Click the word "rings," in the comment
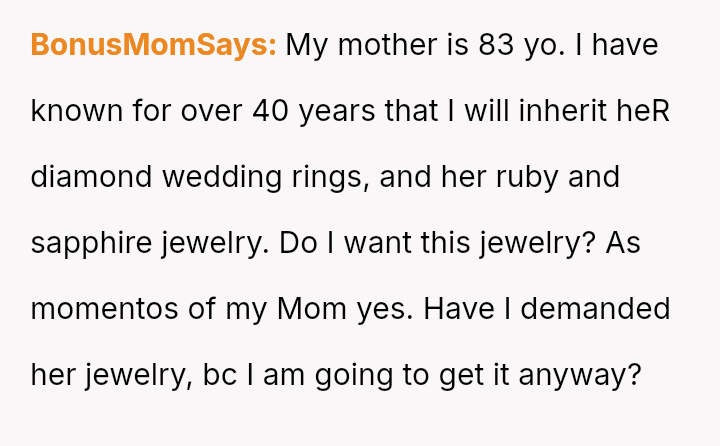Screen dimensions: 720x446 point(337,177)
